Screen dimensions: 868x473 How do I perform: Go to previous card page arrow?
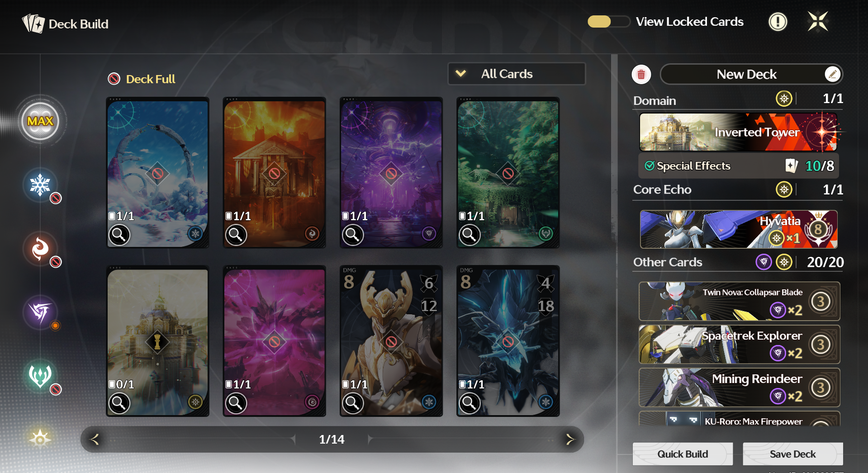pyautogui.click(x=95, y=439)
